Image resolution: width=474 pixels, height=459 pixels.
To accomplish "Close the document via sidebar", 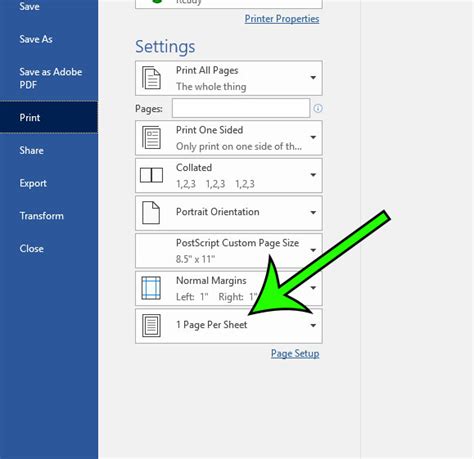I will click(31, 248).
